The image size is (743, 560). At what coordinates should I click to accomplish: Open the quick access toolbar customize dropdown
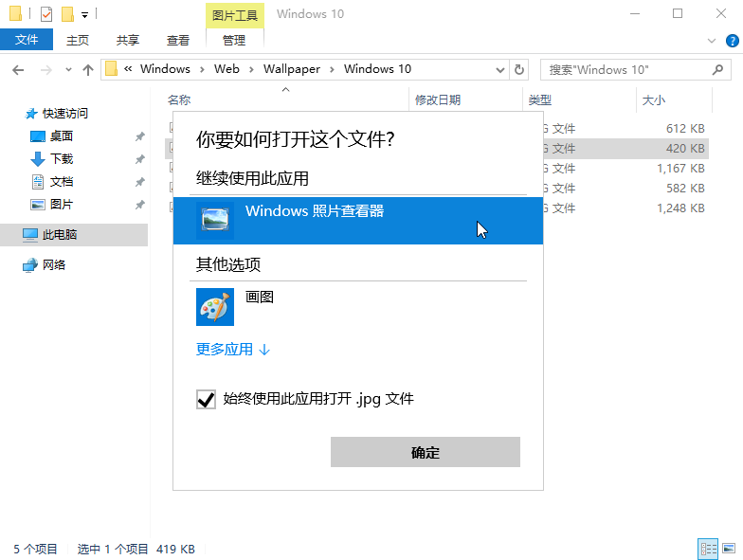pyautogui.click(x=85, y=15)
